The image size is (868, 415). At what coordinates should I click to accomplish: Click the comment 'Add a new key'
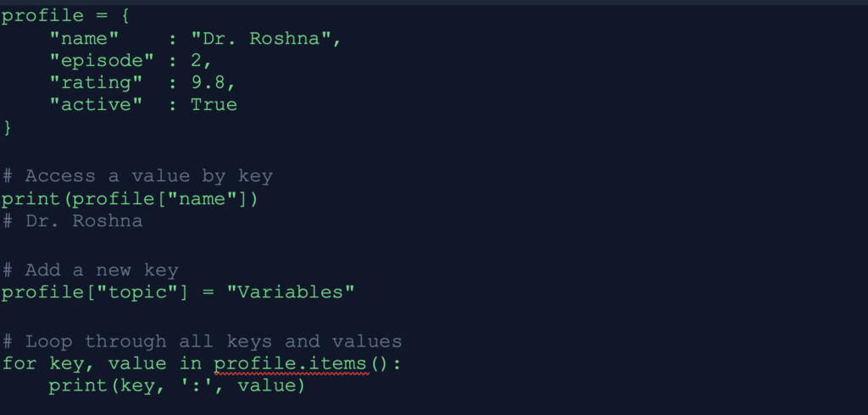(100, 270)
